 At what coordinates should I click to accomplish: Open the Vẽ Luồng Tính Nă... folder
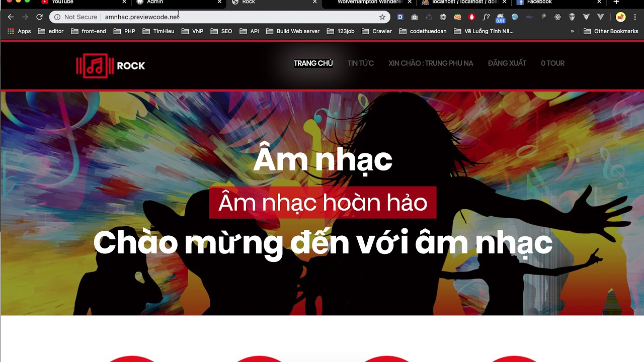484,31
